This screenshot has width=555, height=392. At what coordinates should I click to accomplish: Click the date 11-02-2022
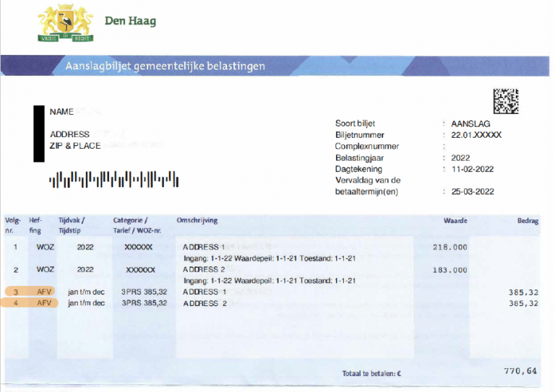coord(473,169)
